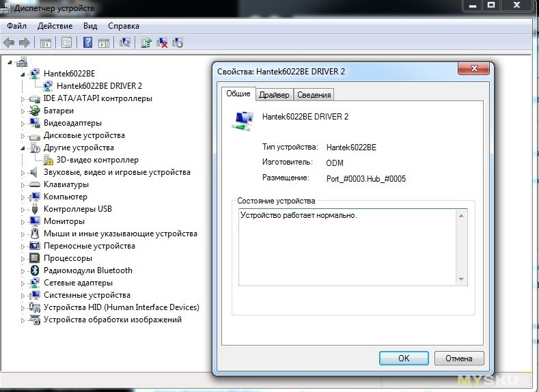Image resolution: width=539 pixels, height=392 pixels.
Task: Select the root computer node icon
Action: tap(22, 62)
